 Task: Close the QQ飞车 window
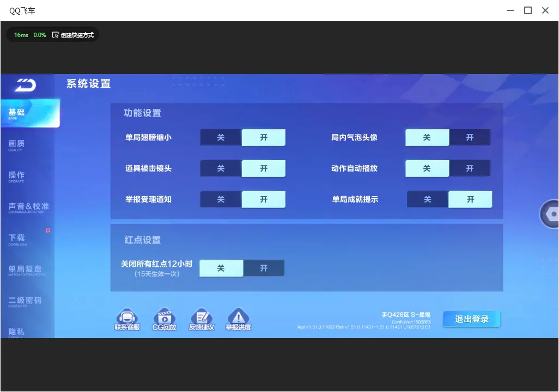[x=545, y=11]
